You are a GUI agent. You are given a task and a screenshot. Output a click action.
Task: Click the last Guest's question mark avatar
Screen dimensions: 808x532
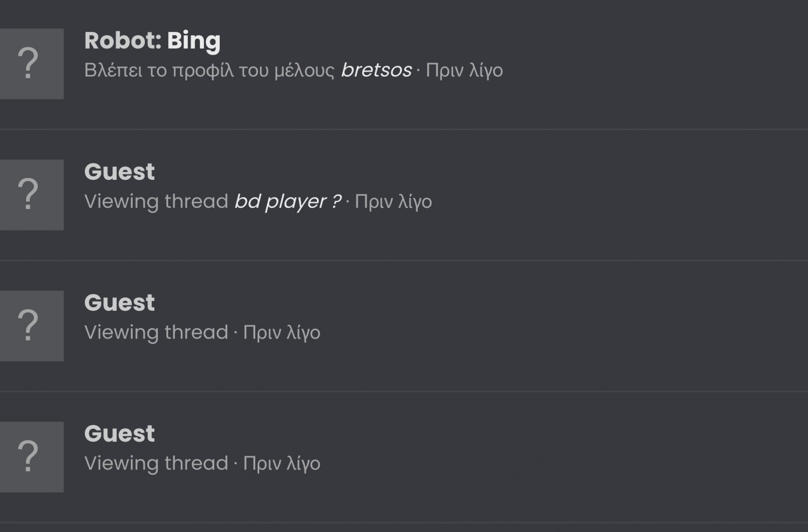32,457
